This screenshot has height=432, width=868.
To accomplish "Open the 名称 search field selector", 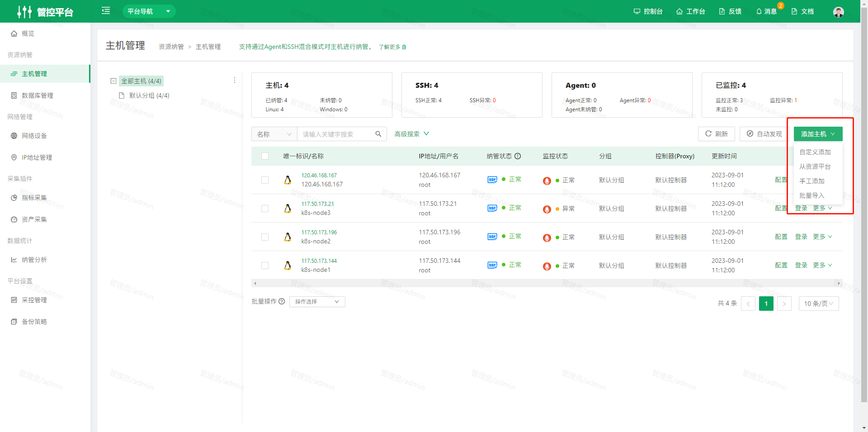I will pos(274,134).
